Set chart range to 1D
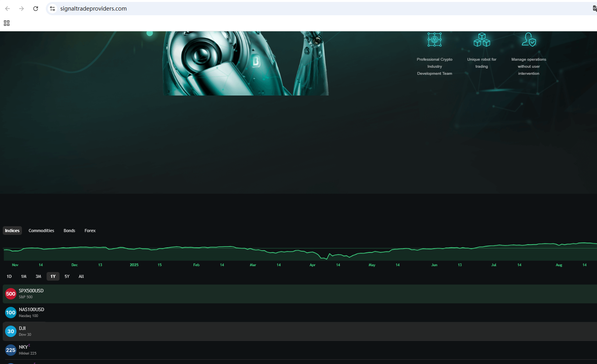The width and height of the screenshot is (597, 364). [x=9, y=276]
